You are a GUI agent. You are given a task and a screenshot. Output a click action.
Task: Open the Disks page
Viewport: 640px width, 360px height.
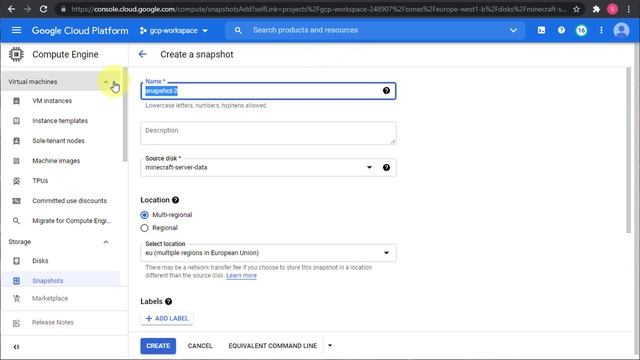tap(40, 261)
